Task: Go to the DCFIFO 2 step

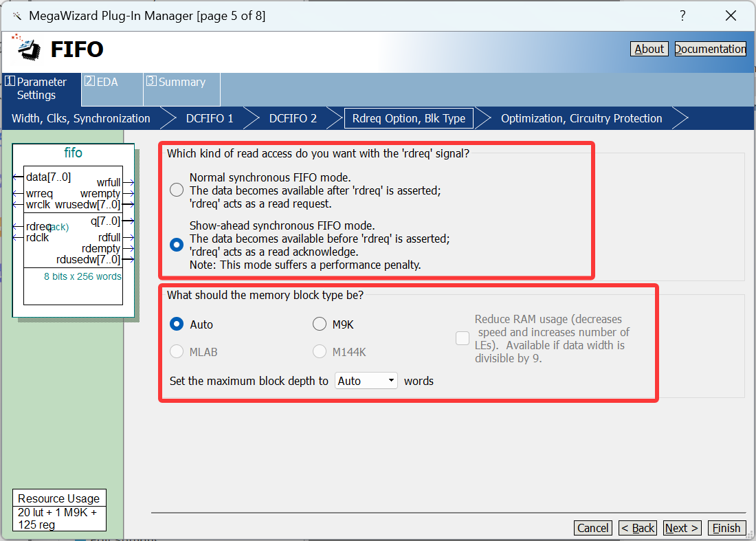Action: click(293, 119)
